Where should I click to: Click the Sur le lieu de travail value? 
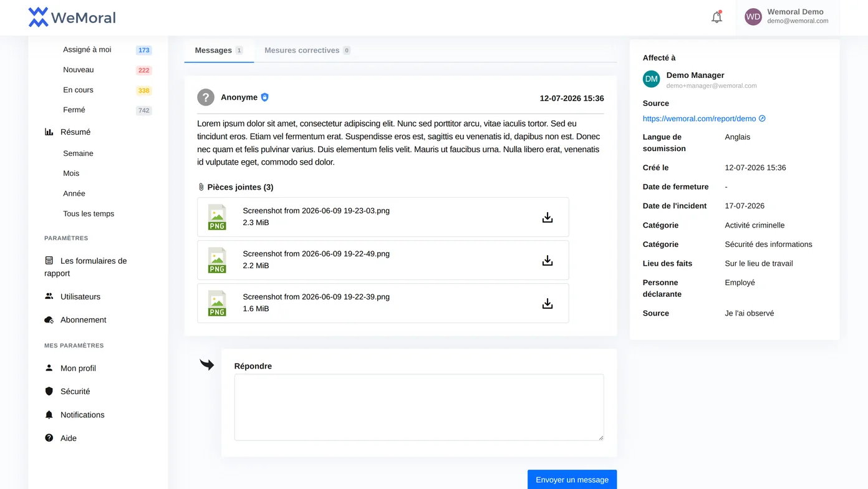point(759,264)
